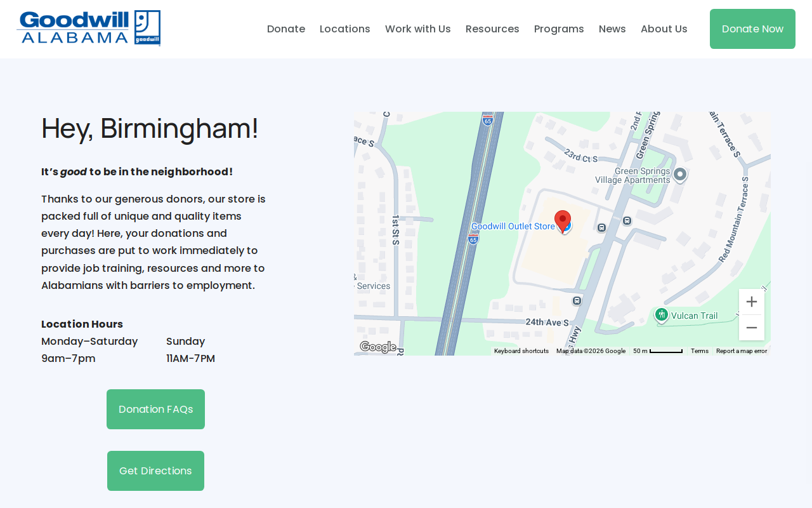Open the Donate menu
The image size is (812, 508).
point(286,29)
